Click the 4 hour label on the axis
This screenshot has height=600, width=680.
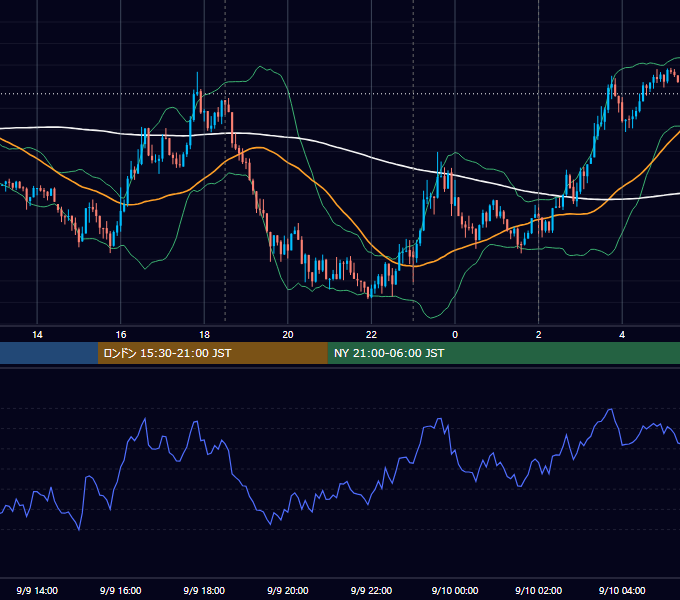(622, 335)
